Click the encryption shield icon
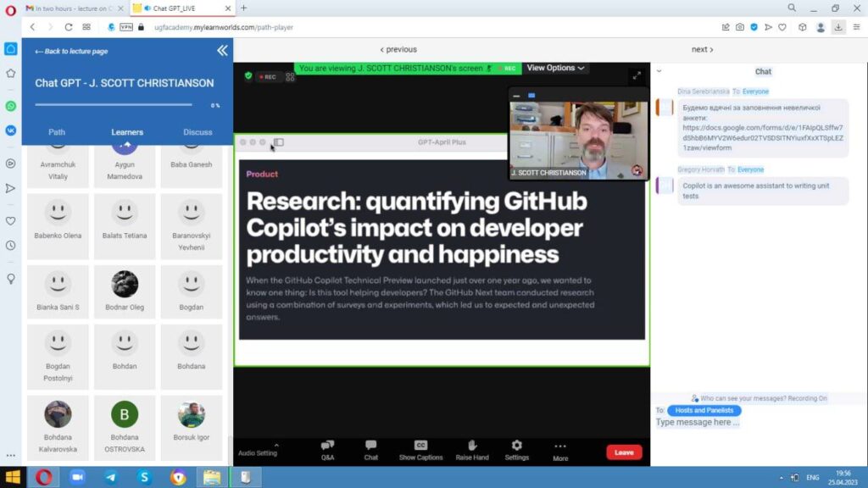 [248, 76]
